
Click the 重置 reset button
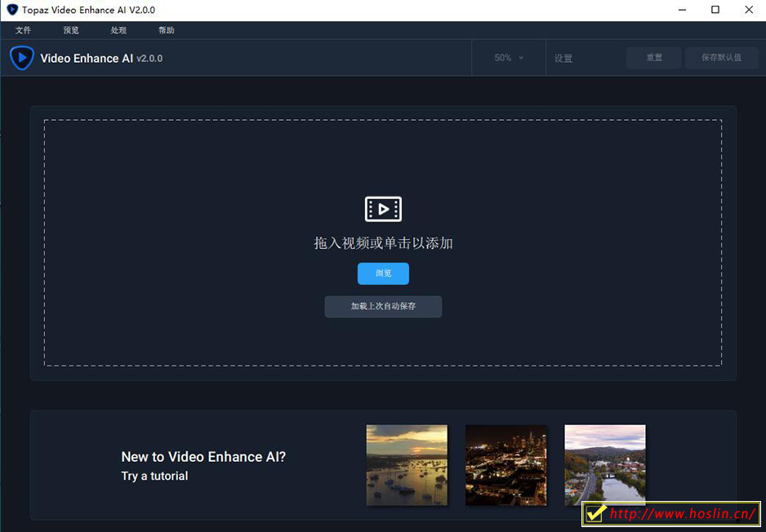[653, 58]
